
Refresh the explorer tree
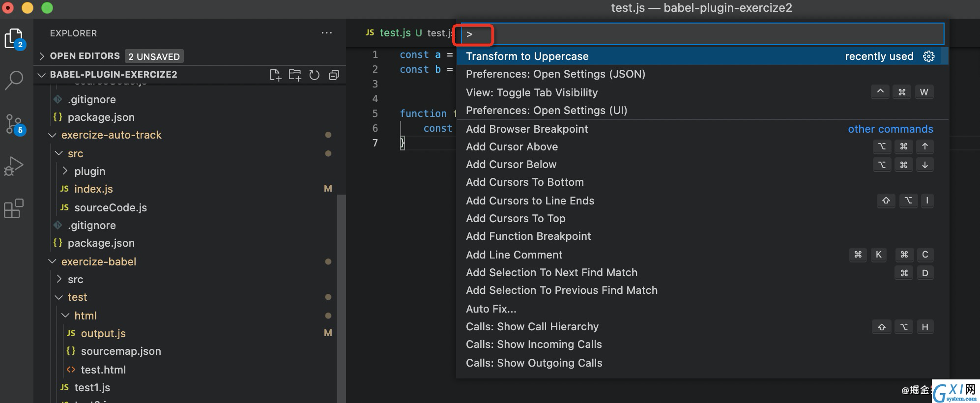(x=315, y=75)
